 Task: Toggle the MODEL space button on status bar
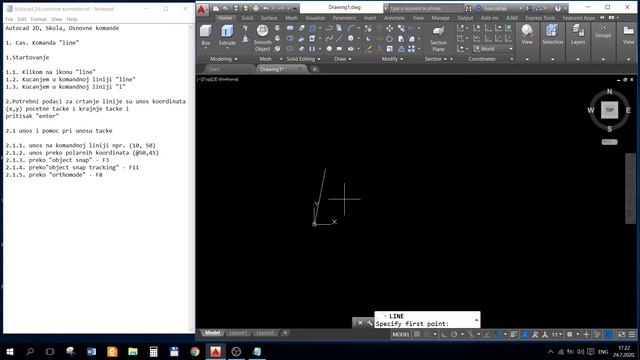(400, 334)
